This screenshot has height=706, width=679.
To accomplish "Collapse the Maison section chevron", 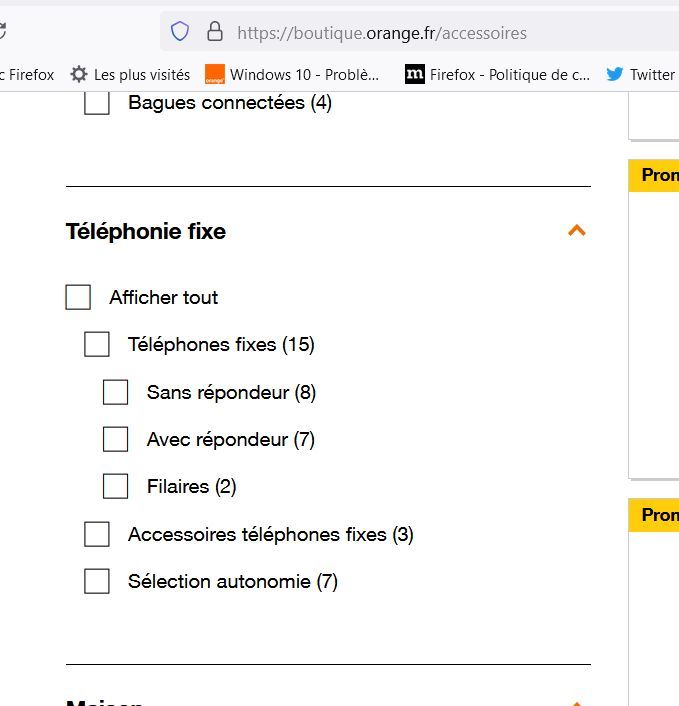I will (576, 703).
